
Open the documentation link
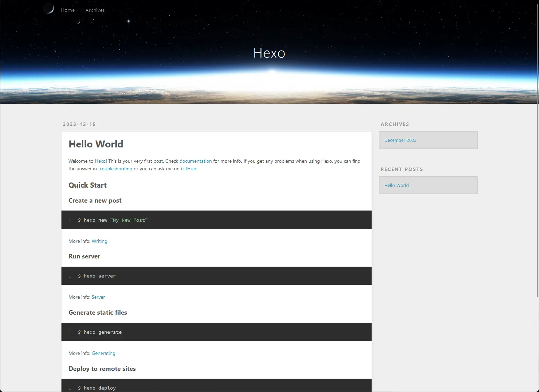196,161
